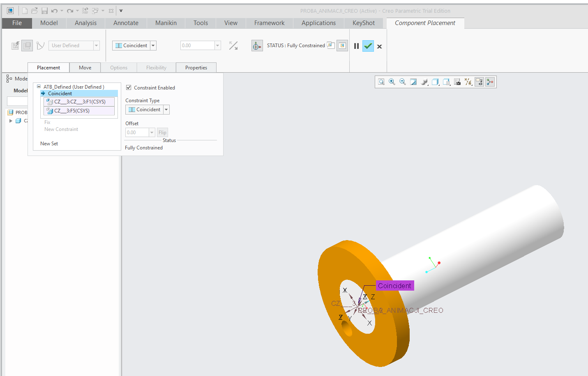Screen dimensions: 588x376
Task: Click the Zoom Out magnifier icon
Action: coord(403,82)
